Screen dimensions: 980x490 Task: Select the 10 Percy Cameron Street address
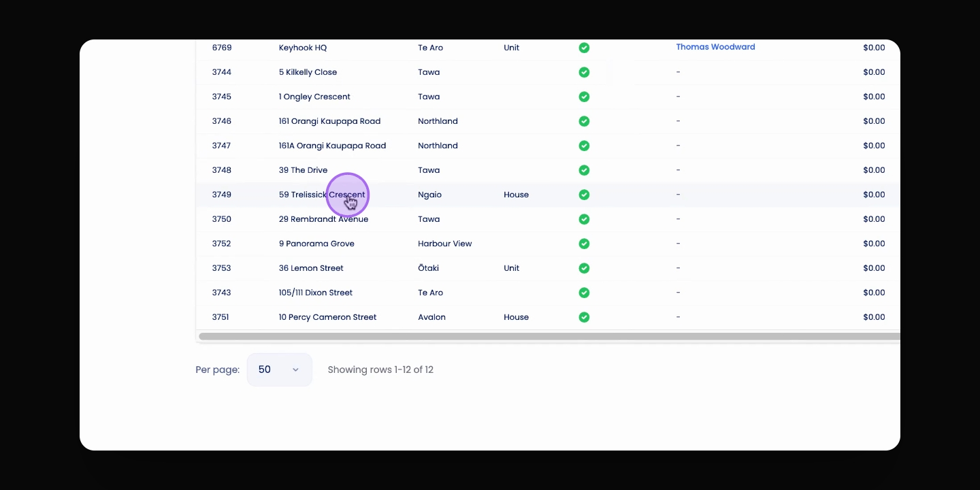(327, 317)
